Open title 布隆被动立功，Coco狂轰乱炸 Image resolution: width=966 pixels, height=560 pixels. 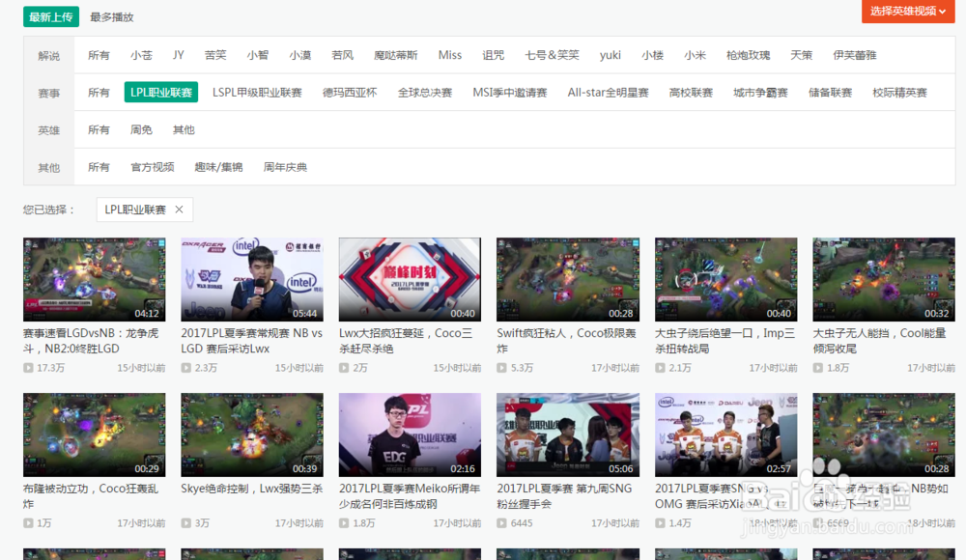pos(91,496)
